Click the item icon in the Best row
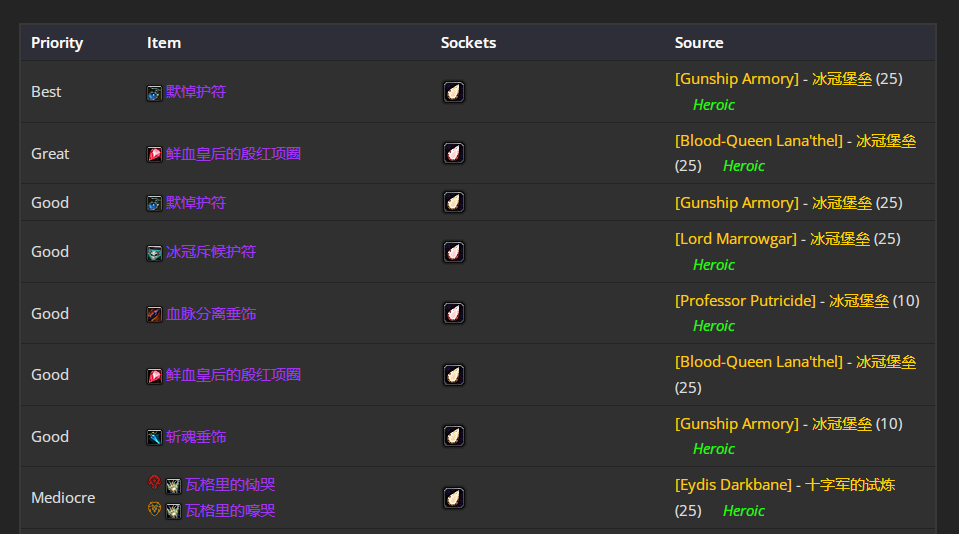This screenshot has height=534, width=959. [154, 93]
